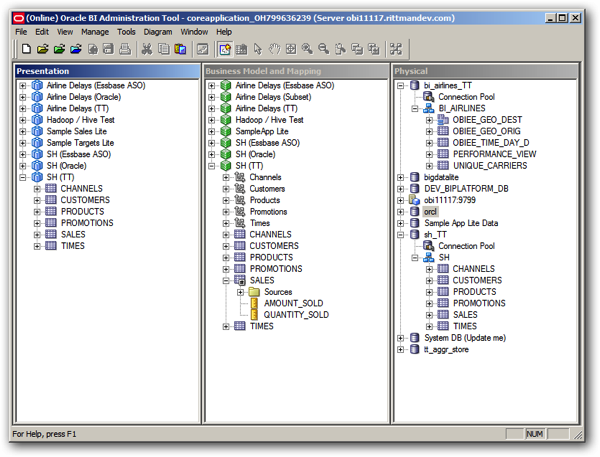Click the Zoom In magnifier icon
This screenshot has height=457, width=600.
307,49
